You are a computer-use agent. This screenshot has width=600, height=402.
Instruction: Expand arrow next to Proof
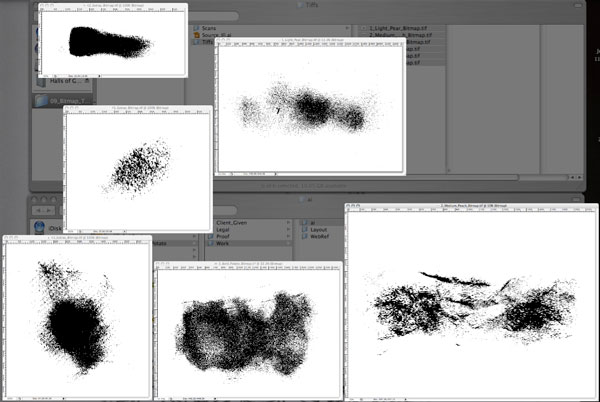288,236
